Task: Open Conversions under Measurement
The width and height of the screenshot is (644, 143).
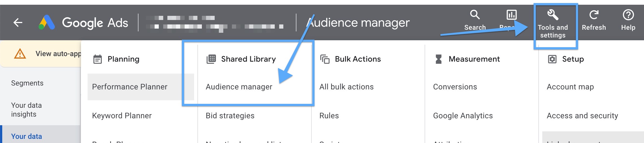Action: pyautogui.click(x=455, y=87)
